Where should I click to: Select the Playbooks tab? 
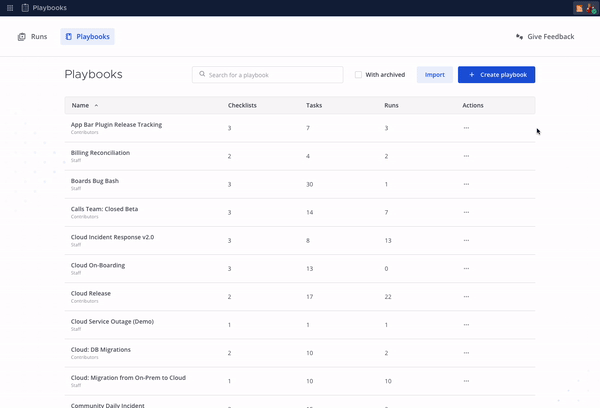88,37
